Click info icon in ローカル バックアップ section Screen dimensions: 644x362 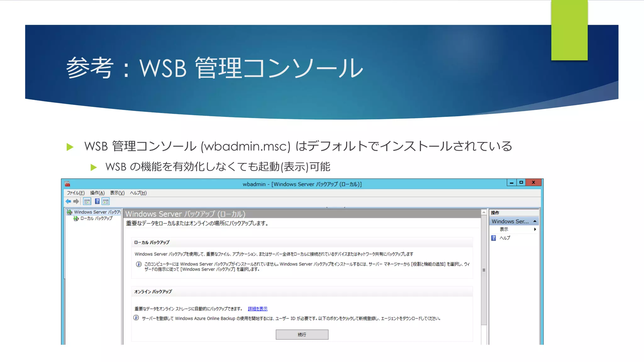click(139, 264)
